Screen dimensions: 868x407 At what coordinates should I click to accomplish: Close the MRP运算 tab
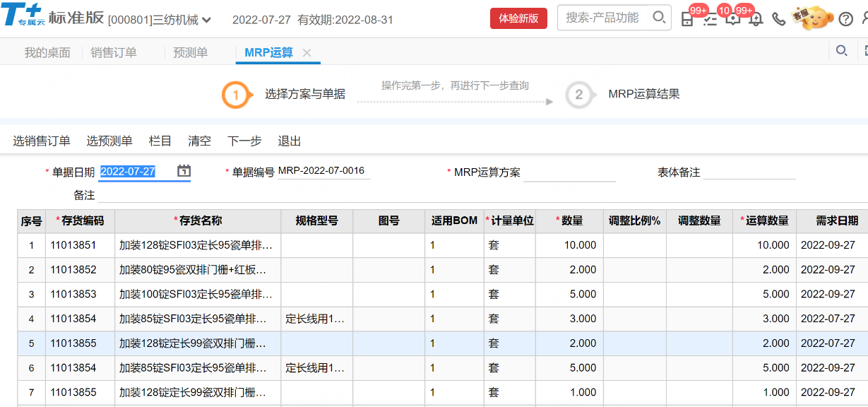307,52
